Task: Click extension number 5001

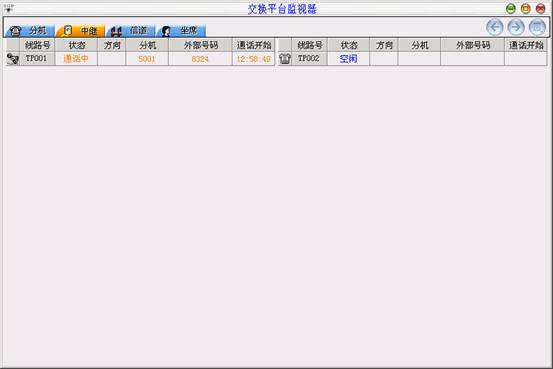Action: 147,59
